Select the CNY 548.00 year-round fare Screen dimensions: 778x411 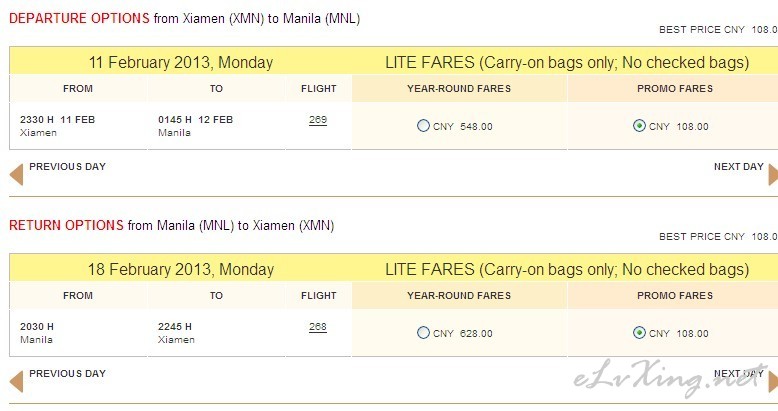(x=423, y=126)
